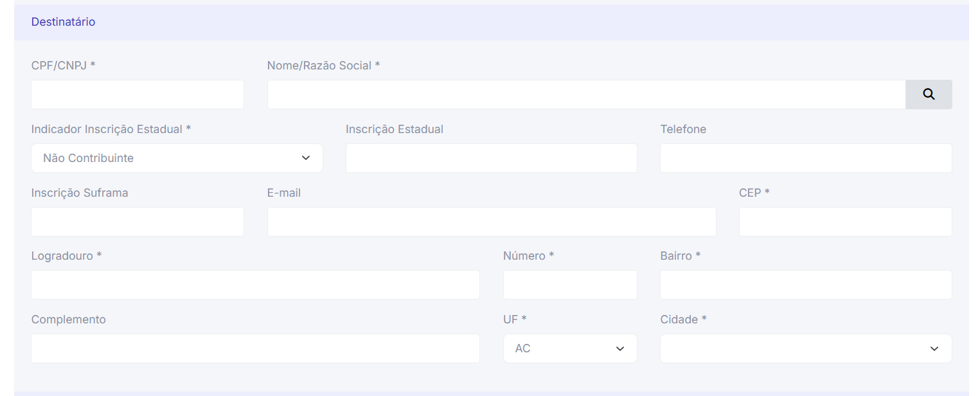Click the Nome/Razão Social text field

pyautogui.click(x=586, y=94)
